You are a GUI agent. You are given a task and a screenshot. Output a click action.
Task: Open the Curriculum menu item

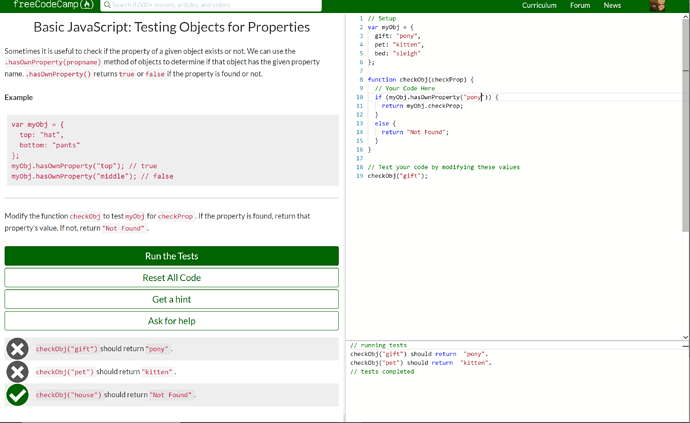pos(539,6)
